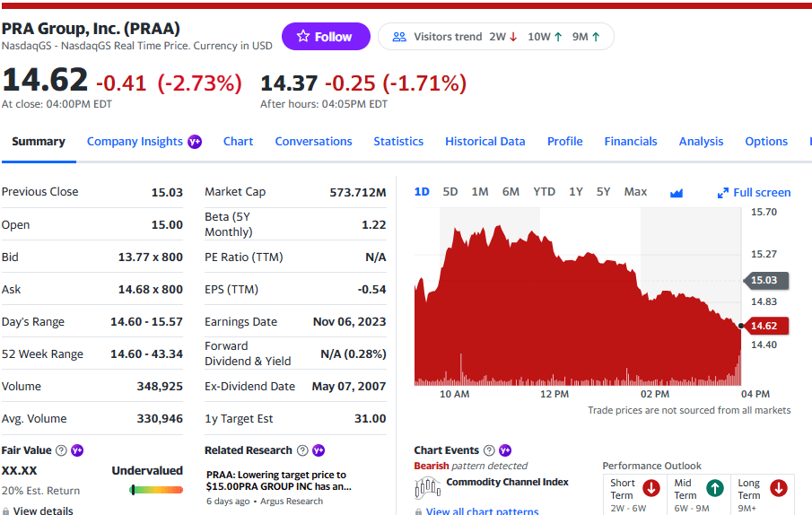Click premium badge beside Company Insights
This screenshot has height=515, width=812.
[194, 142]
